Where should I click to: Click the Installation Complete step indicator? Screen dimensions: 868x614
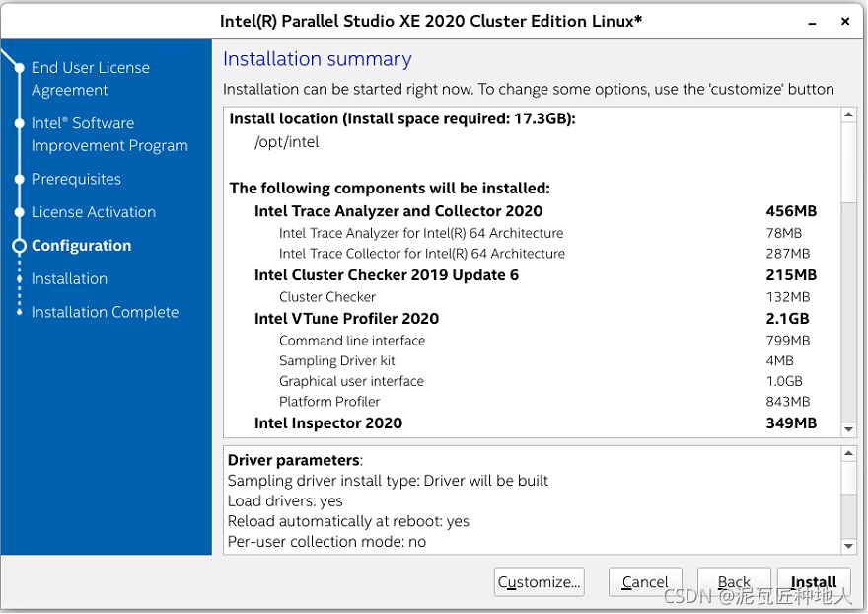click(x=20, y=312)
